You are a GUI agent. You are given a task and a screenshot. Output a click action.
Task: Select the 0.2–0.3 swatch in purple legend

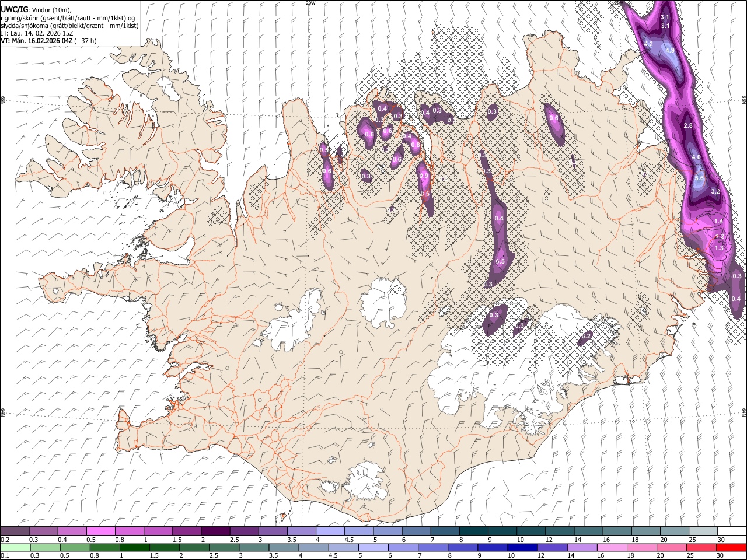point(15,531)
